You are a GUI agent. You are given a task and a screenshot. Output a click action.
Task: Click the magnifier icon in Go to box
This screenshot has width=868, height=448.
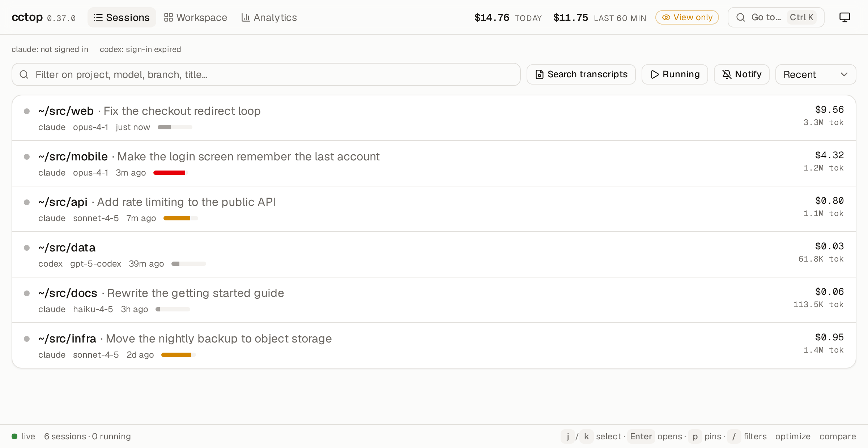coord(740,17)
